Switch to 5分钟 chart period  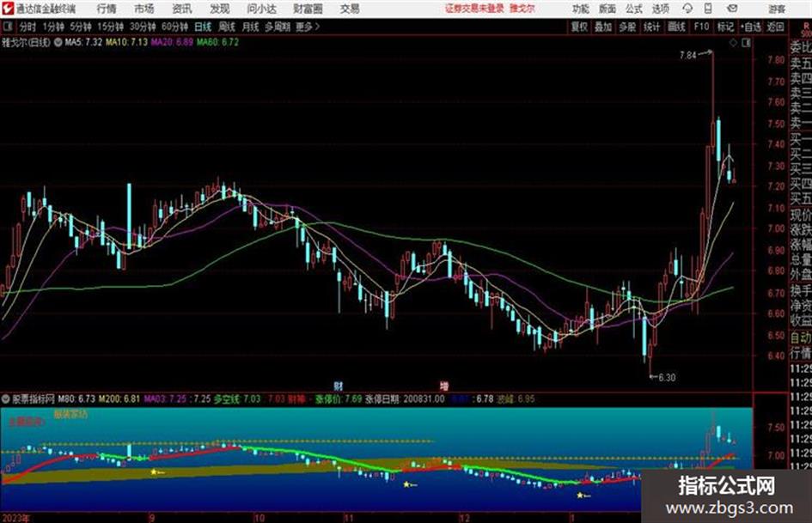click(x=81, y=27)
